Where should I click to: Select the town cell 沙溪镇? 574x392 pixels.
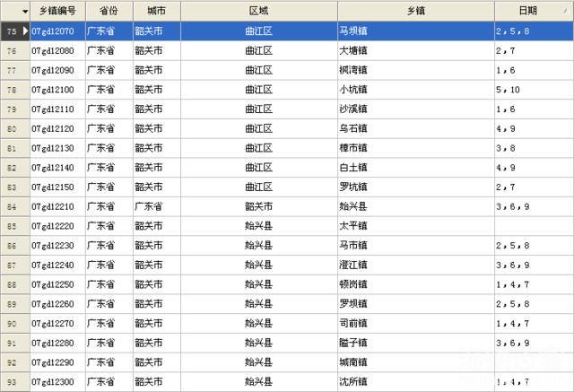coord(416,109)
